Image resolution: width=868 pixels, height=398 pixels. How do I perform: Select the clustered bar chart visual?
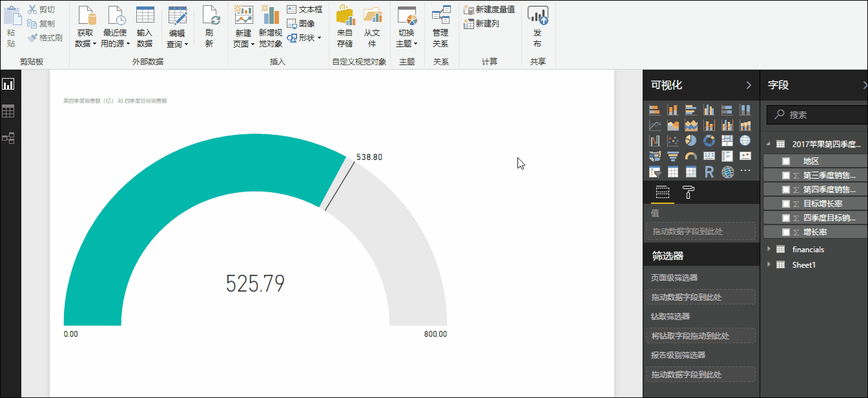[x=691, y=110]
